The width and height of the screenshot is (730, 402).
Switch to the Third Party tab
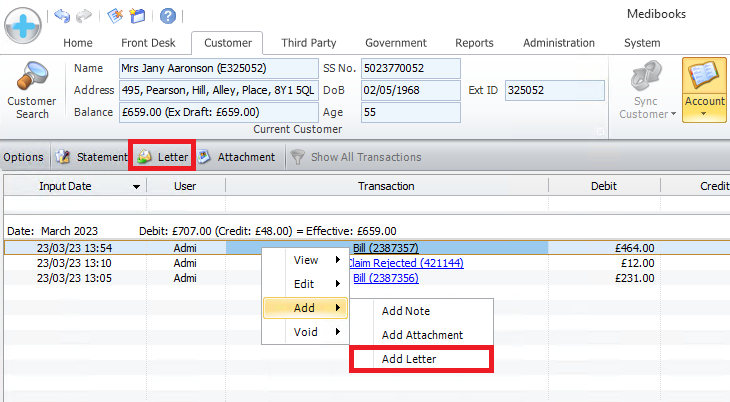click(x=308, y=43)
